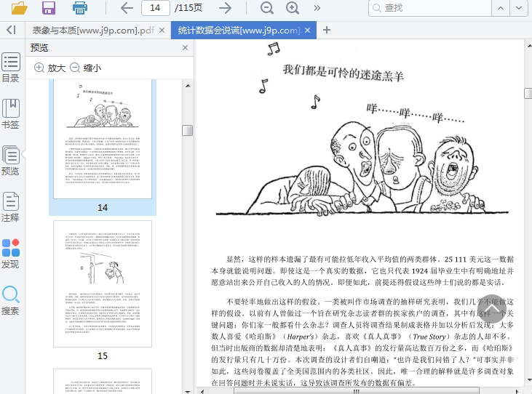Open the 注释 annotations panel
Image resolution: width=532 pixels, height=394 pixels.
(x=10, y=207)
